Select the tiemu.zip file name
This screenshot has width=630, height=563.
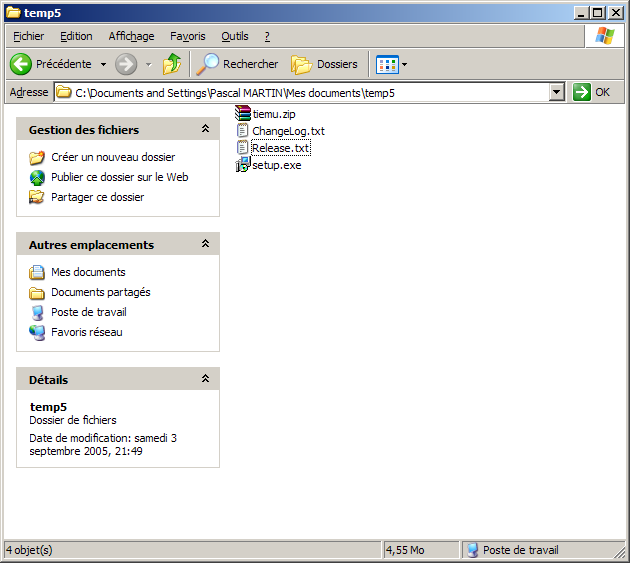pyautogui.click(x=274, y=114)
